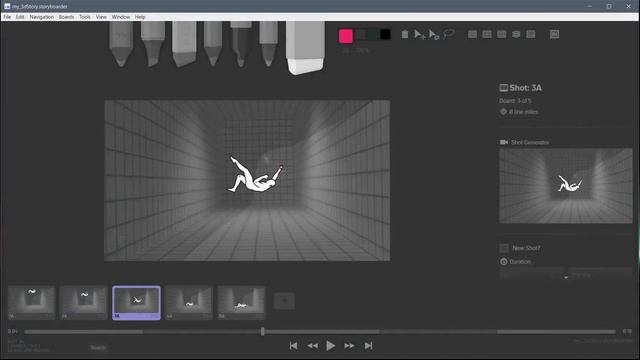Add a new board with plus tile

click(284, 301)
